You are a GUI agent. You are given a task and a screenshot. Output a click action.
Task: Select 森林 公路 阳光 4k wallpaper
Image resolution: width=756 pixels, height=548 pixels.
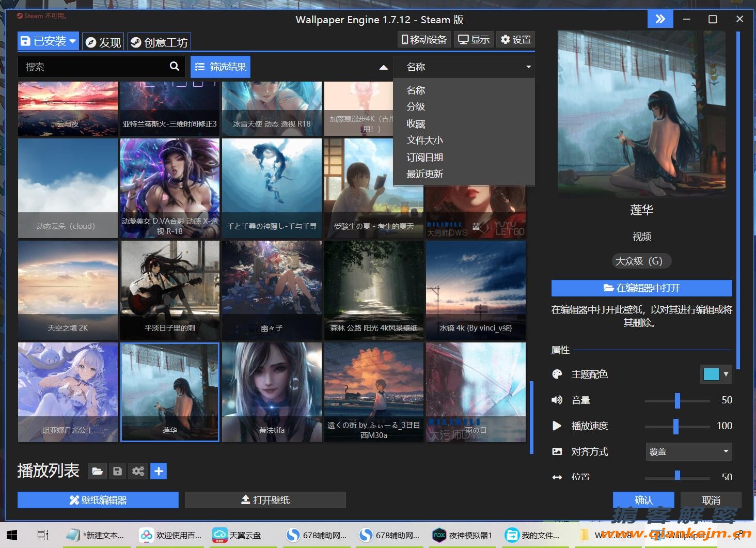click(x=374, y=290)
